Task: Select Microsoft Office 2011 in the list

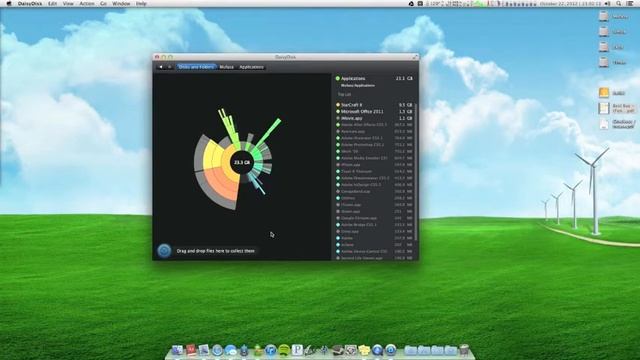Action: pyautogui.click(x=374, y=111)
